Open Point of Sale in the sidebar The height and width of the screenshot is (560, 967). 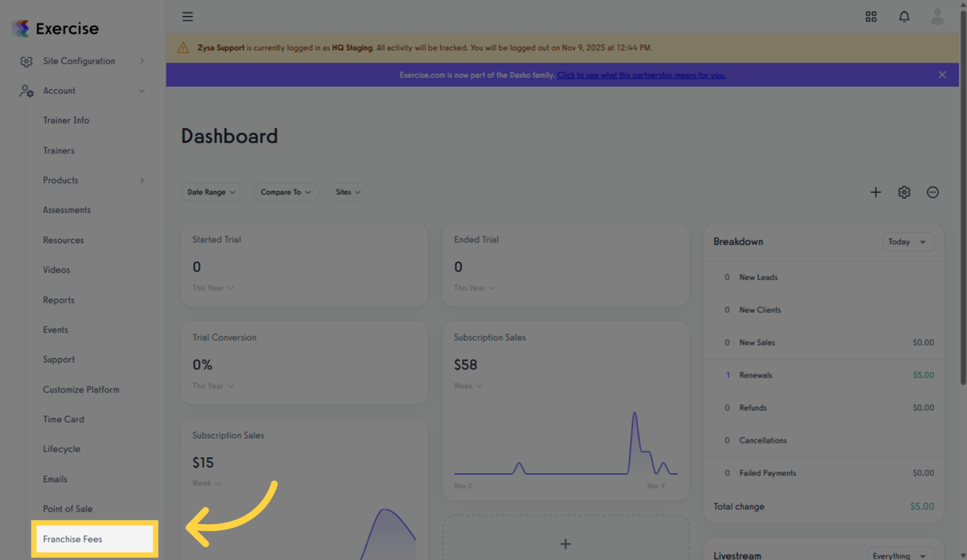[x=68, y=509]
